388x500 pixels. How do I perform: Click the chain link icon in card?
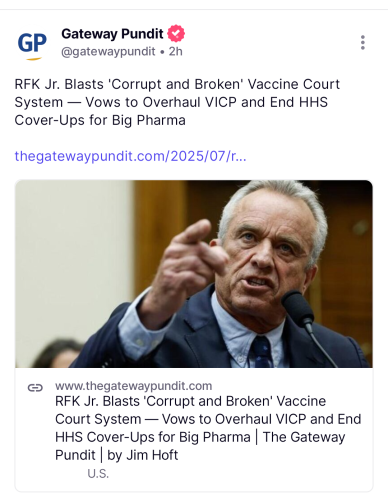coord(35,388)
